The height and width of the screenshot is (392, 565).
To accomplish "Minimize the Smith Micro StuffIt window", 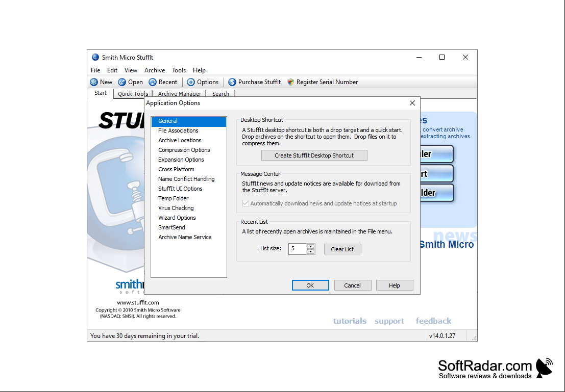I will pos(419,57).
